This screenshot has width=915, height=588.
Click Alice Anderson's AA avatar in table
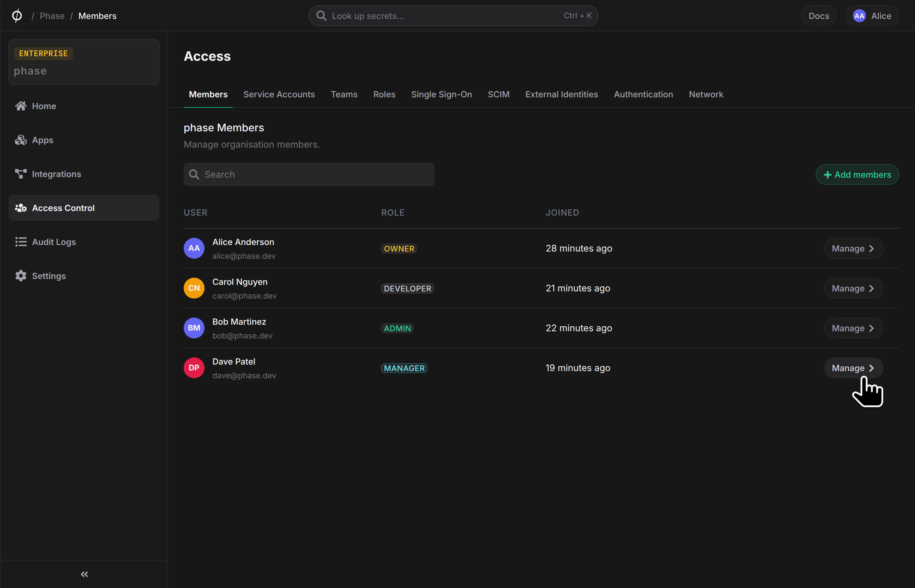pyautogui.click(x=194, y=248)
